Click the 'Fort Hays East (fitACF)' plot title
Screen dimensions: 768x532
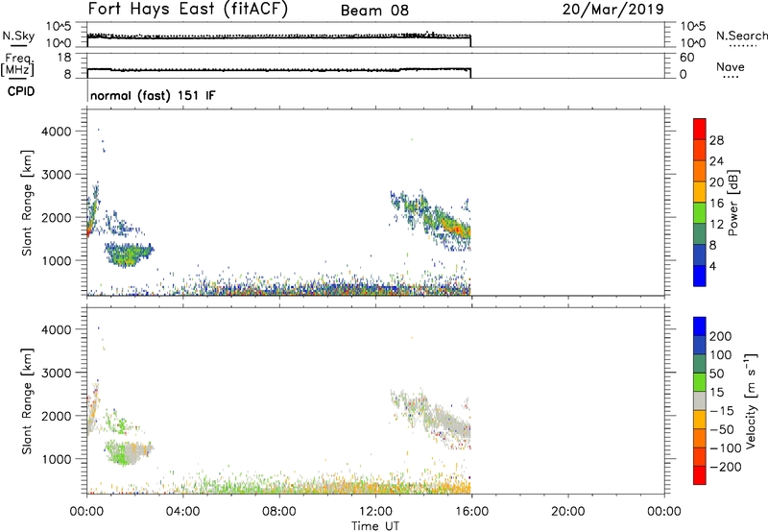(x=188, y=9)
